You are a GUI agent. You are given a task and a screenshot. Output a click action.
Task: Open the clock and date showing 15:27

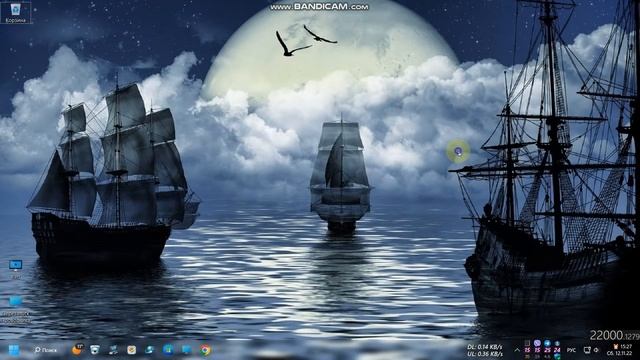(620, 350)
